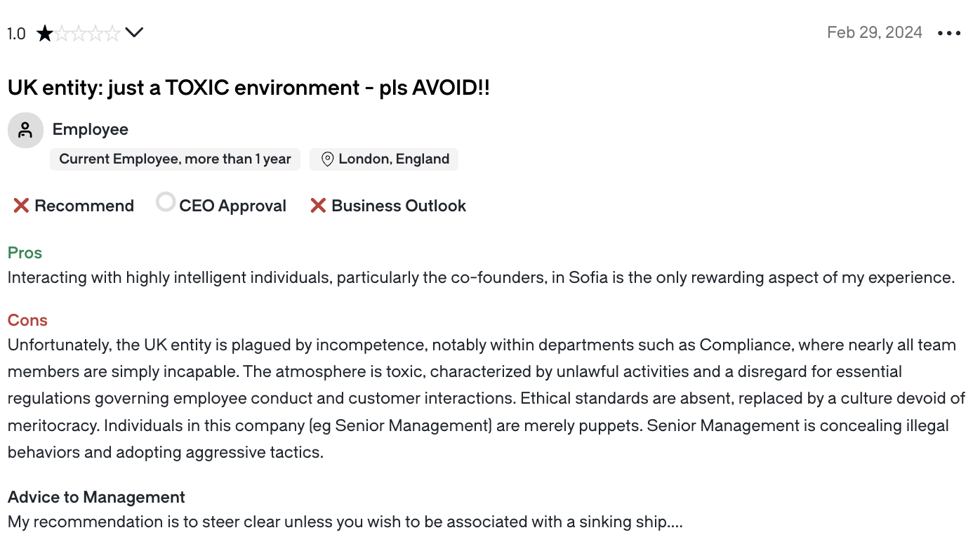Screen dimensions: 980x549
Task: Click the red X beside Business Outlook
Action: pyautogui.click(x=318, y=206)
